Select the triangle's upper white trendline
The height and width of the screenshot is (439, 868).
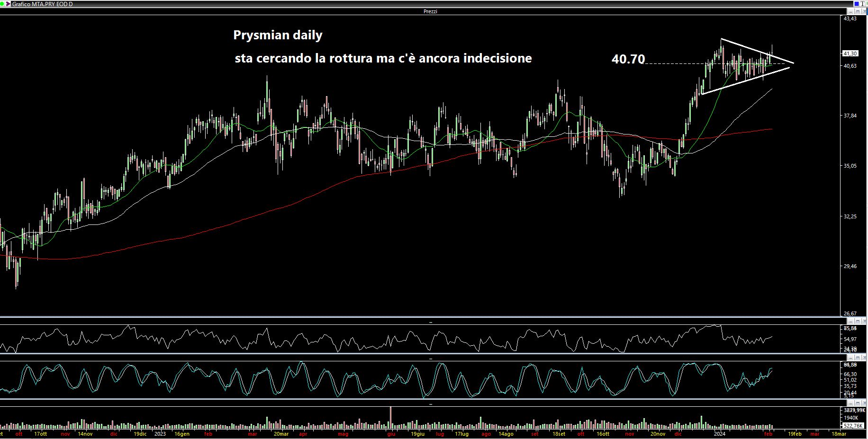point(757,51)
